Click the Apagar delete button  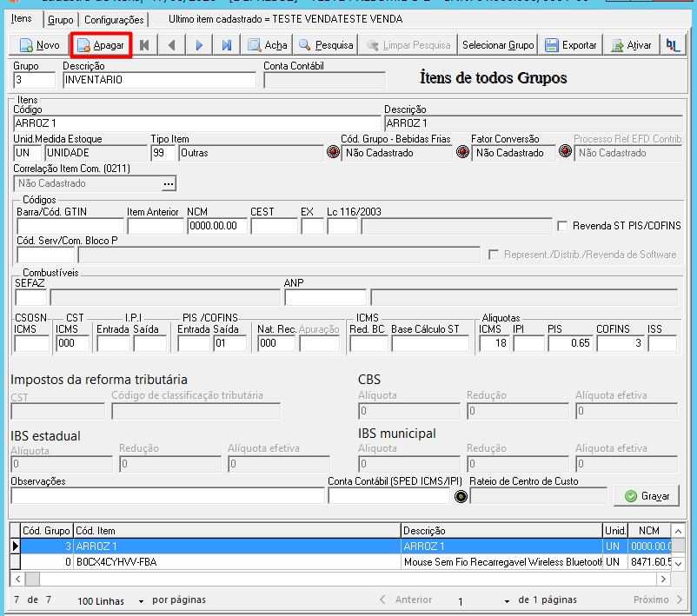tap(101, 45)
